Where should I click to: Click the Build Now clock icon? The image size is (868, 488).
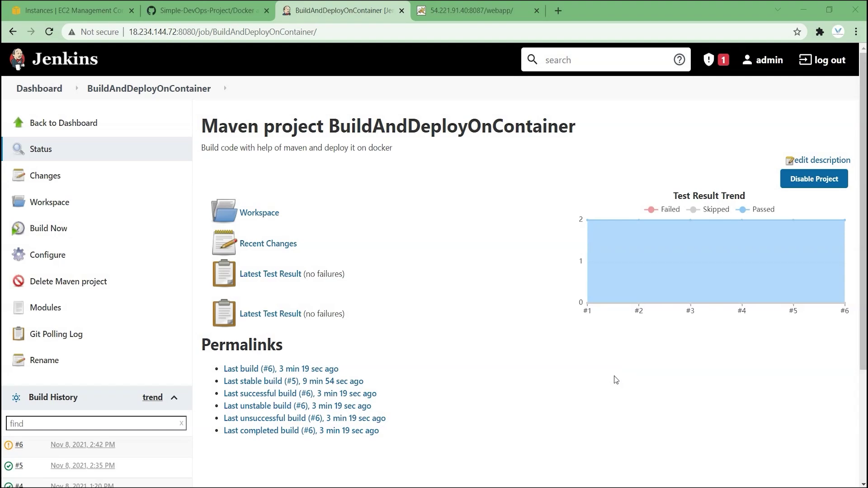(x=19, y=228)
